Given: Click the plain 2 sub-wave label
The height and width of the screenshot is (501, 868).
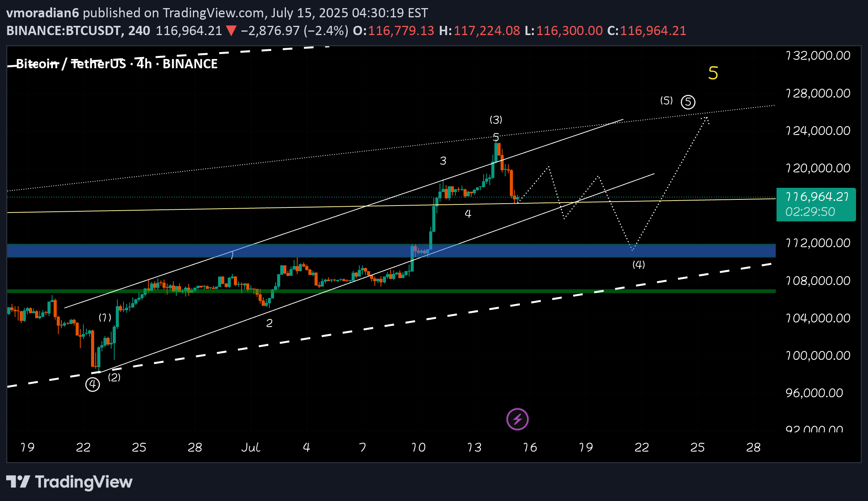Looking at the screenshot, I should [269, 323].
